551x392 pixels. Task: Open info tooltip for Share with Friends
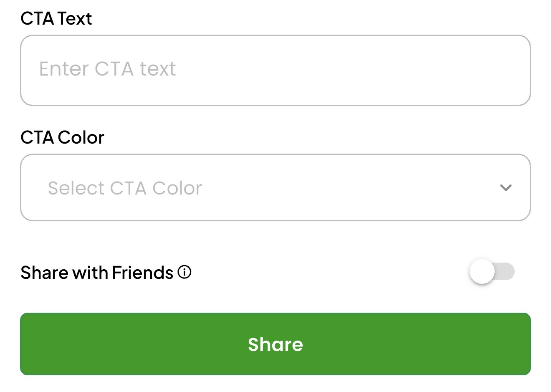pyautogui.click(x=185, y=272)
